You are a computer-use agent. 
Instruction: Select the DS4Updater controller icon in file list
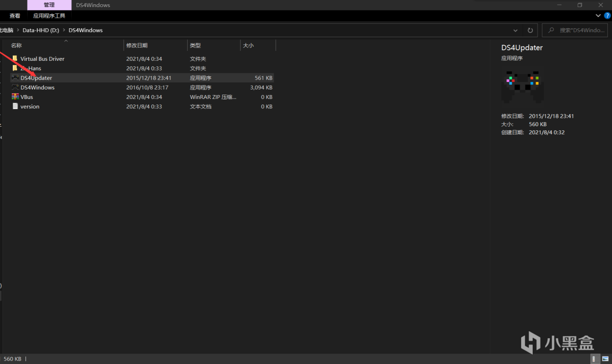click(x=15, y=78)
